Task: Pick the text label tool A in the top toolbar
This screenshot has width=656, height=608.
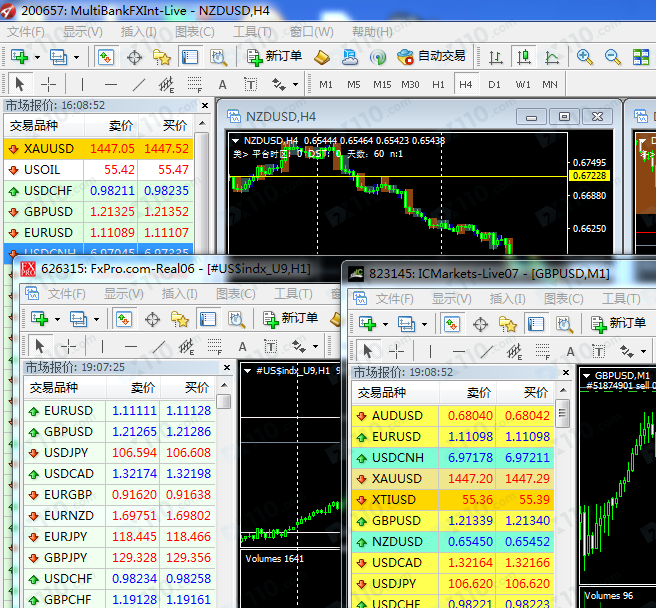Action: pyautogui.click(x=222, y=85)
